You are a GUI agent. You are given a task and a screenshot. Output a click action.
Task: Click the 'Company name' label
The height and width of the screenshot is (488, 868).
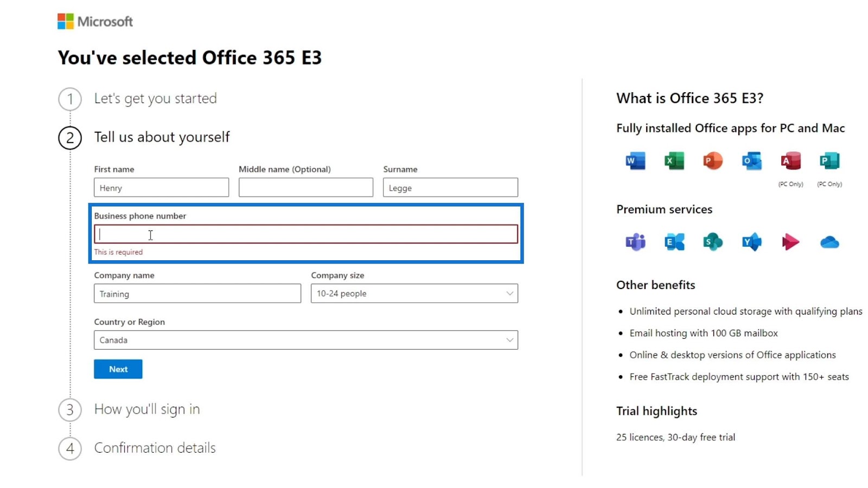pos(124,275)
